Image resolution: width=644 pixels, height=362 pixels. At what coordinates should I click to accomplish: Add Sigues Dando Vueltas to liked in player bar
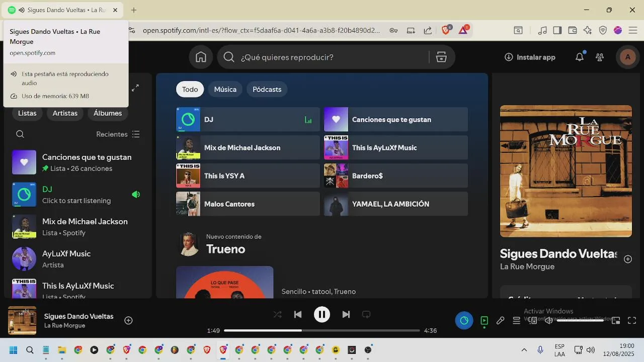coord(128,320)
